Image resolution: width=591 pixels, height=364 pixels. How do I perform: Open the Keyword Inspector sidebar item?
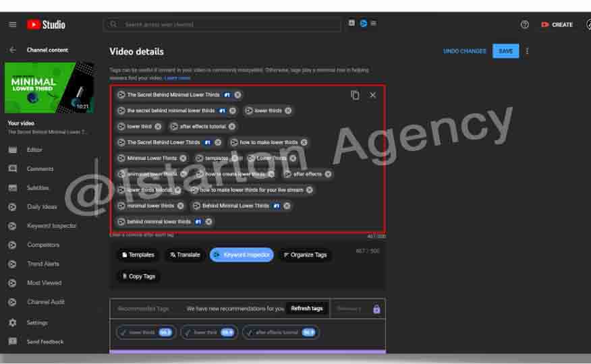click(x=51, y=226)
